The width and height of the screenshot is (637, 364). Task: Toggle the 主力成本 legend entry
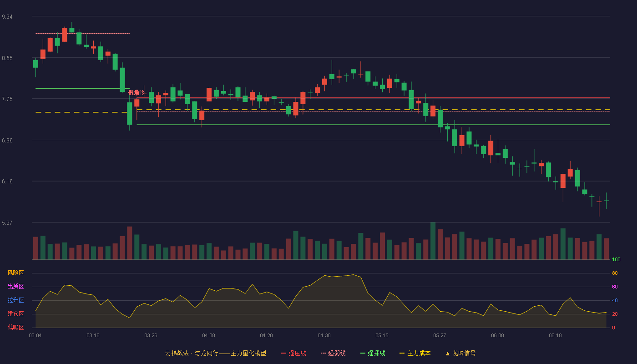pos(415,353)
